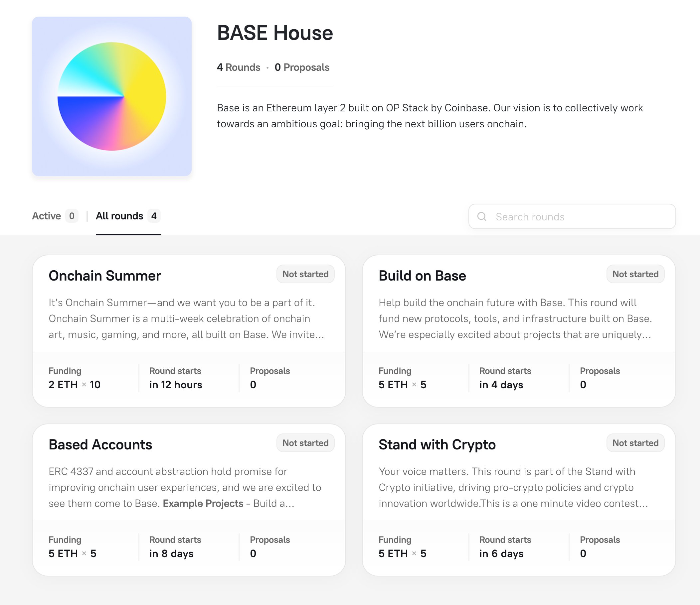Click the 'in 6 days' round start

point(501,553)
